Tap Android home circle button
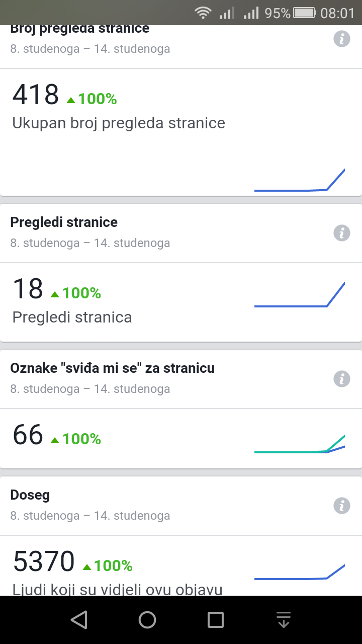The height and width of the screenshot is (644, 362). (147, 620)
